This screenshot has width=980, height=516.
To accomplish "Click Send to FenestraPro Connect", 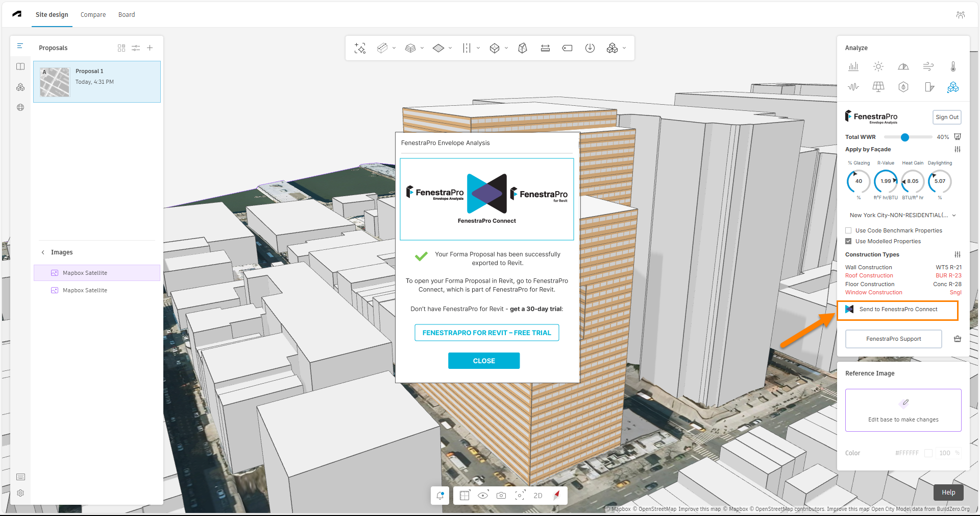I will point(898,310).
